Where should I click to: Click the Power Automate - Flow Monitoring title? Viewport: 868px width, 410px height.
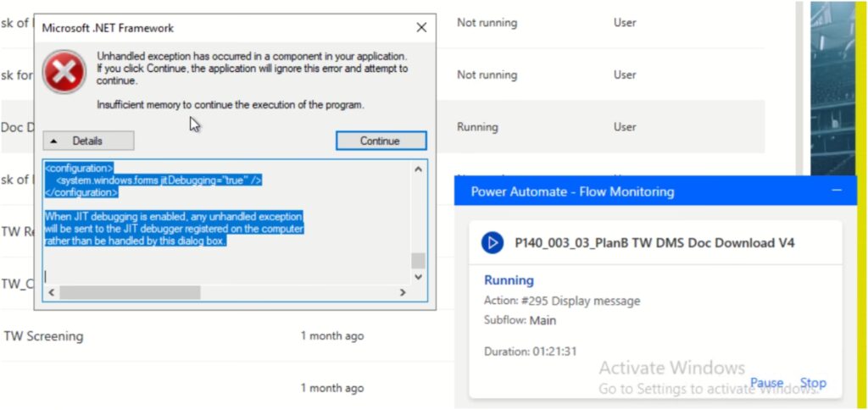click(572, 192)
